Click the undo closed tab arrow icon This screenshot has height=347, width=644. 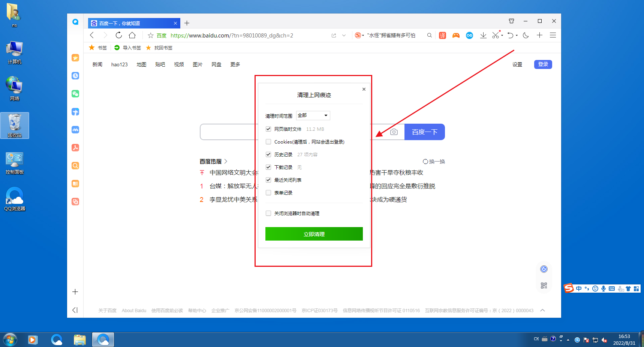tap(511, 35)
